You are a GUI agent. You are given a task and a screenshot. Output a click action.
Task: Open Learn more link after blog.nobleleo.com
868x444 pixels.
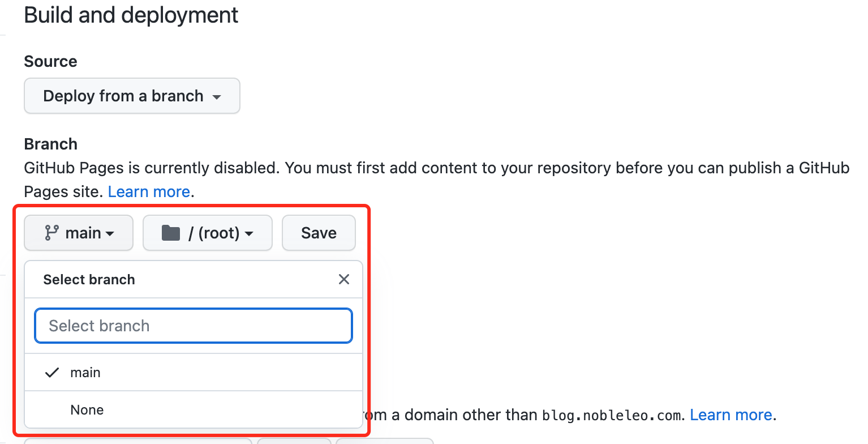click(731, 415)
